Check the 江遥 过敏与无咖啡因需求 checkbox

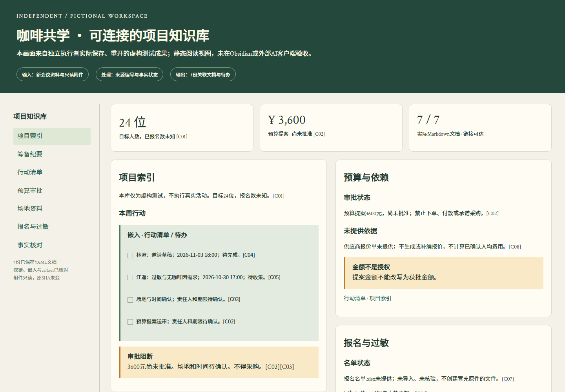point(130,278)
